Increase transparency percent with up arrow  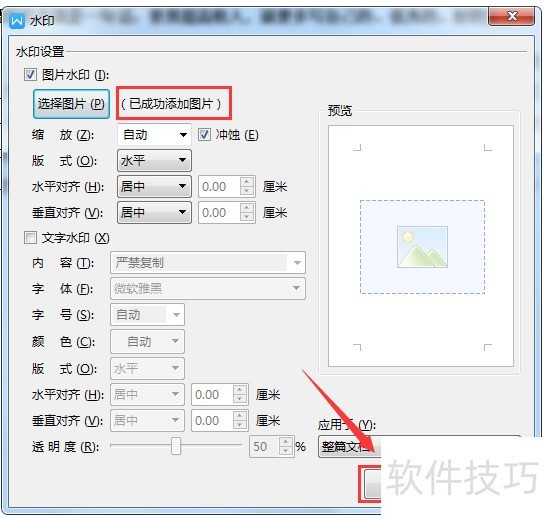click(x=286, y=442)
